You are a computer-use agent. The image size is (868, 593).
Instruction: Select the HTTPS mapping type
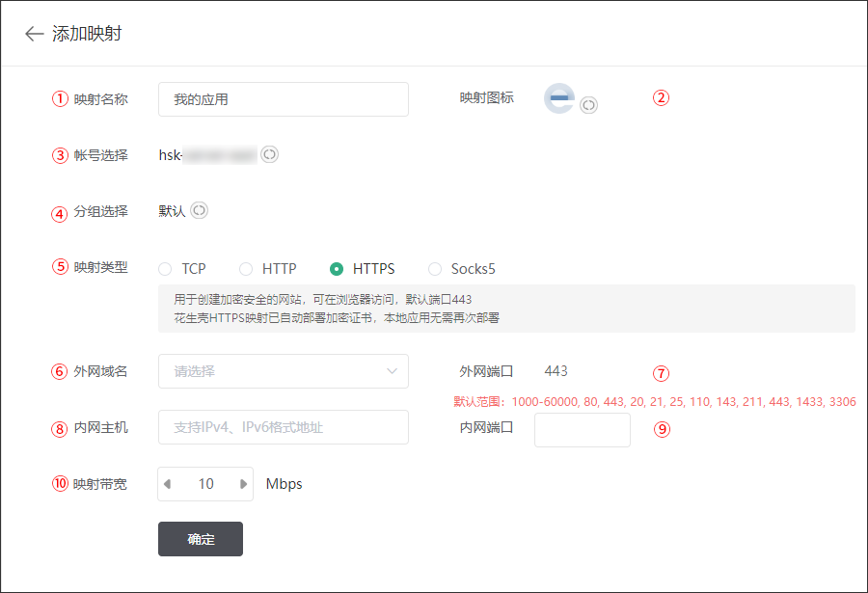337,269
